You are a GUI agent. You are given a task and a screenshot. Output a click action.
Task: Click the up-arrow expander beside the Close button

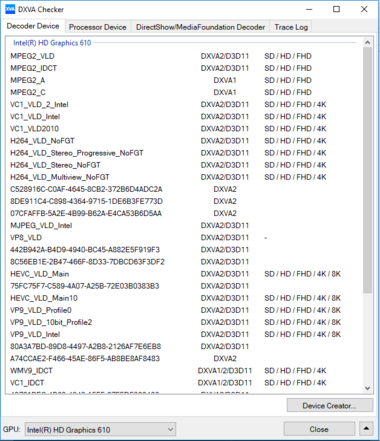pos(366,429)
